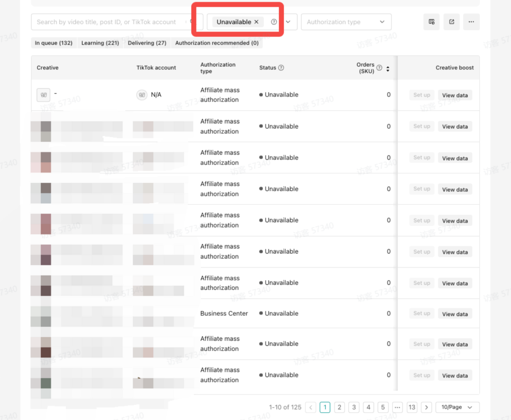Go to page 2
This screenshot has width=511, height=420.
pyautogui.click(x=339, y=407)
